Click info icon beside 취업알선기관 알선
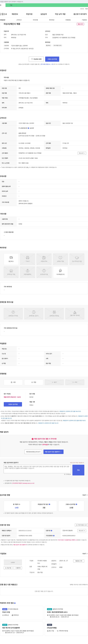 49,504
